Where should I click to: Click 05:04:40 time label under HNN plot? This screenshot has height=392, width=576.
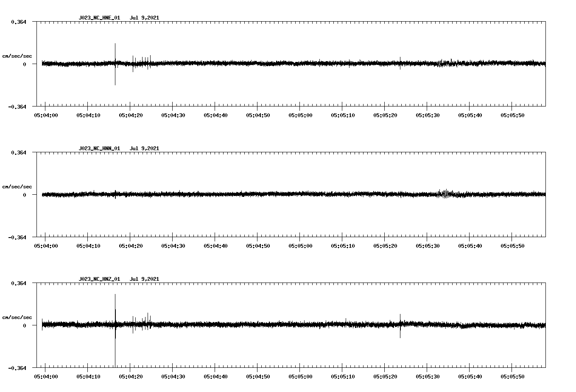215,246
